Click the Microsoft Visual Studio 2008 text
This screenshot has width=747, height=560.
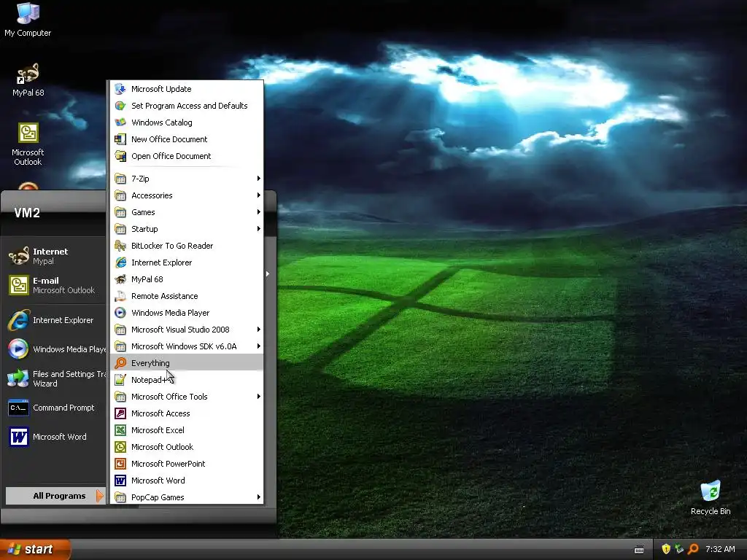pos(180,330)
